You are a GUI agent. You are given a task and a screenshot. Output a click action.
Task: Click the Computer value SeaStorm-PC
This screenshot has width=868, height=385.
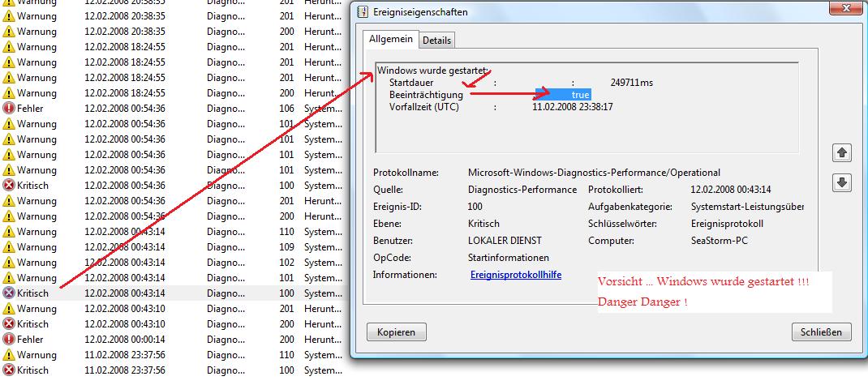click(x=720, y=241)
